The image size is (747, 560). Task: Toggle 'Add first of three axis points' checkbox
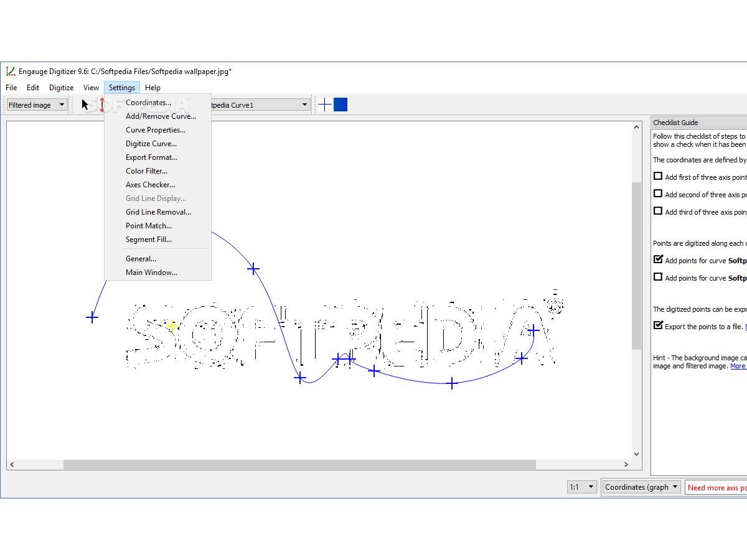pos(658,177)
